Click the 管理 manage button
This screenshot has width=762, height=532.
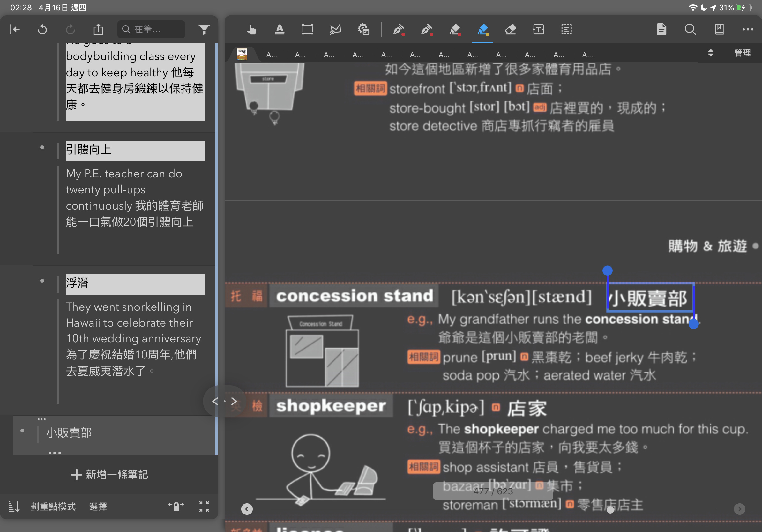(x=742, y=53)
